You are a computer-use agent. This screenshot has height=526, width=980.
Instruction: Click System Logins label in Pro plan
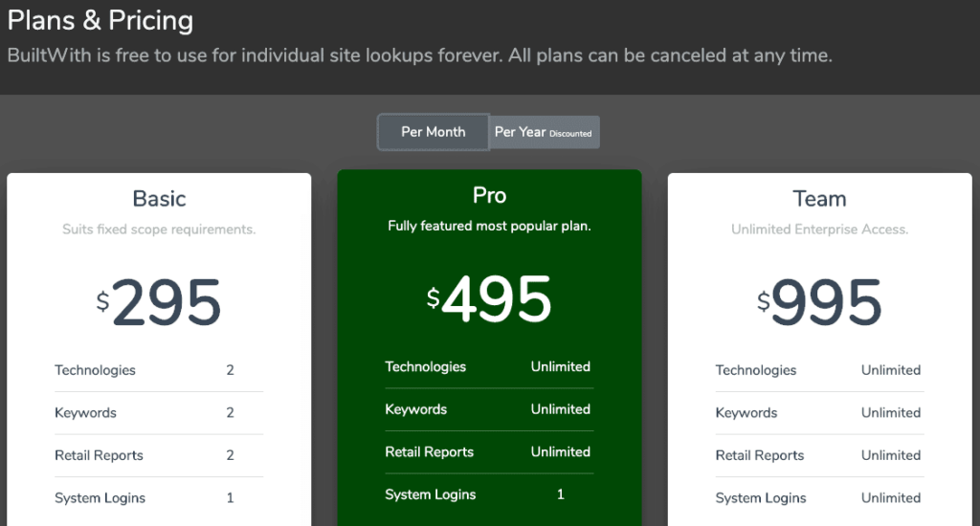click(x=431, y=494)
